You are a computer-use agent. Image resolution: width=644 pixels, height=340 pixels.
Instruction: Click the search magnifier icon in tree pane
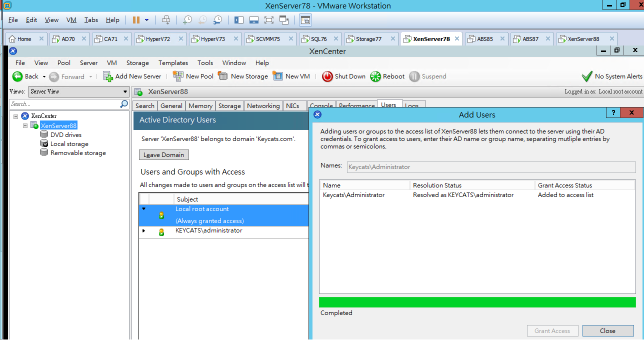[124, 104]
